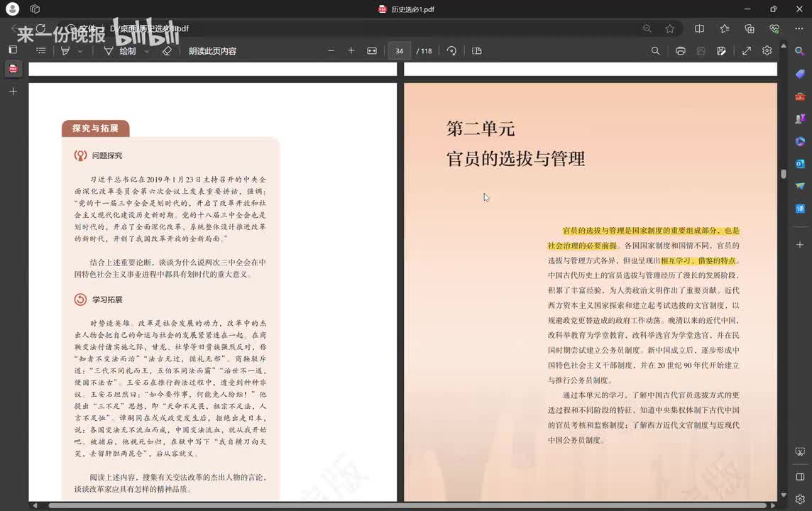Open Outlook in the sidebar
Viewport: 812px width, 511px height.
800,164
